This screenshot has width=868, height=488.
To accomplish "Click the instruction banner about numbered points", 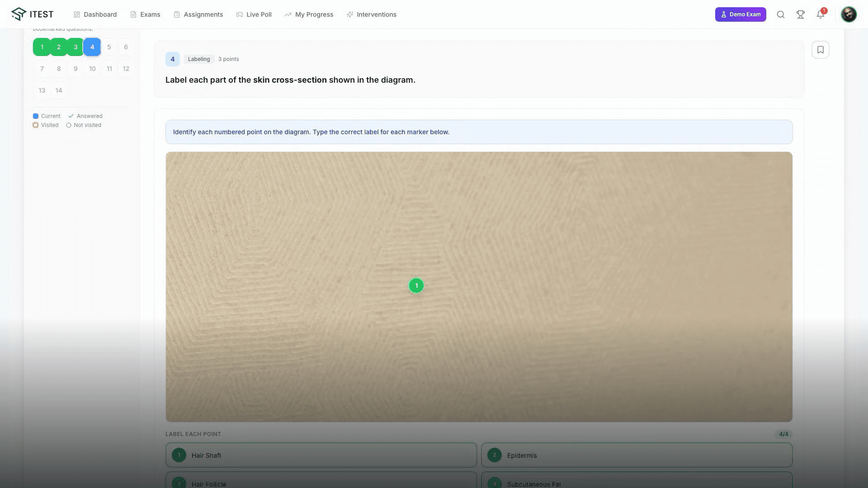I will (479, 132).
